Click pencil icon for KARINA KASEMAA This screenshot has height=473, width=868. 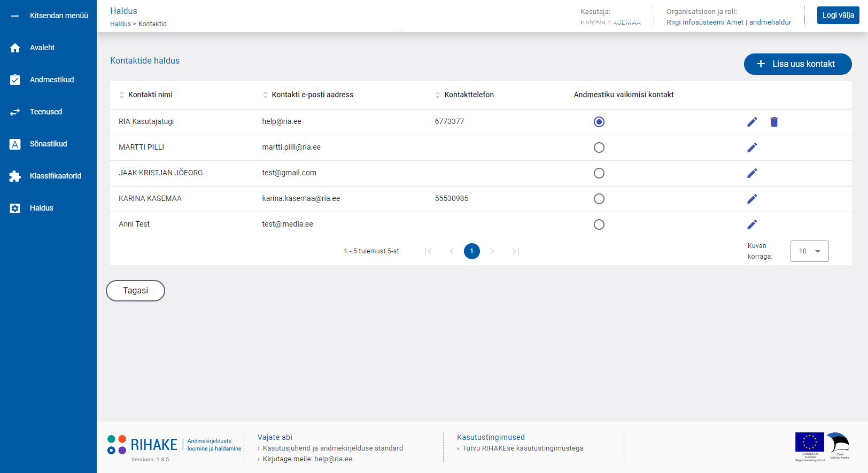pyautogui.click(x=752, y=199)
